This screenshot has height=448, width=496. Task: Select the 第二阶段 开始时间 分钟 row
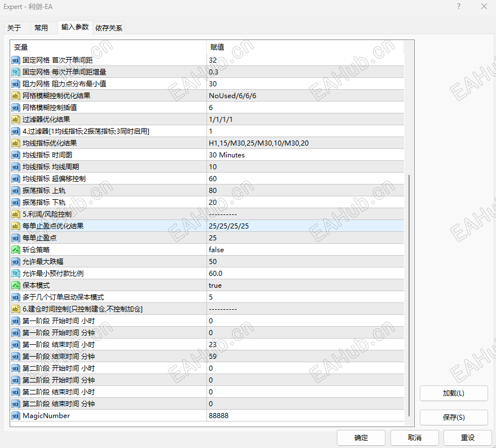207,380
